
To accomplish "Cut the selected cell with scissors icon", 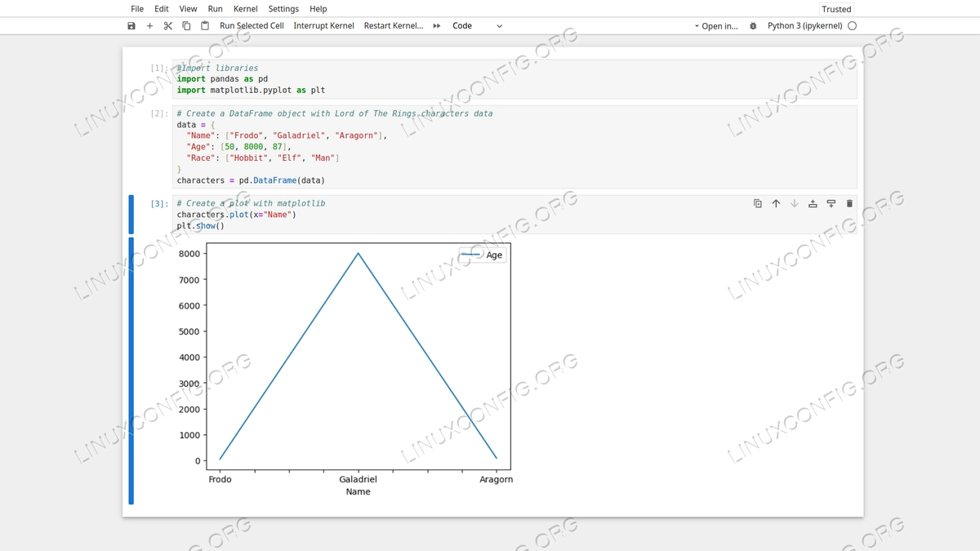I will click(168, 26).
